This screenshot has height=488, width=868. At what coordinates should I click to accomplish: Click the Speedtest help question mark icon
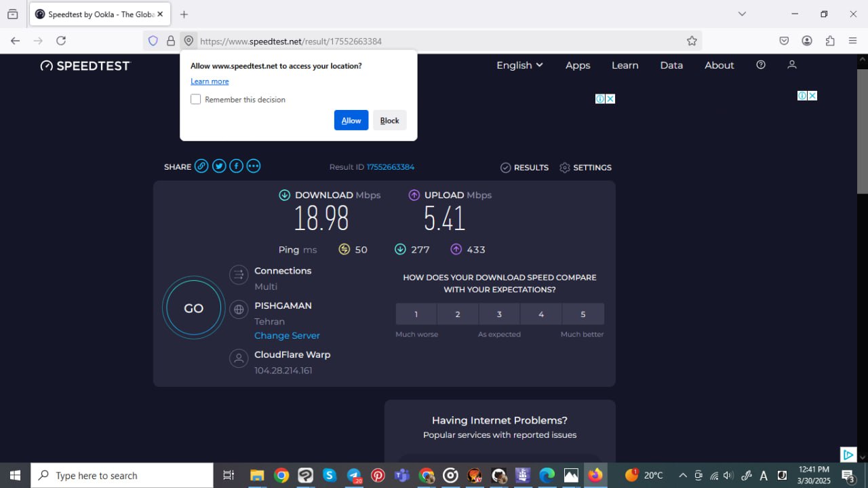(x=761, y=65)
